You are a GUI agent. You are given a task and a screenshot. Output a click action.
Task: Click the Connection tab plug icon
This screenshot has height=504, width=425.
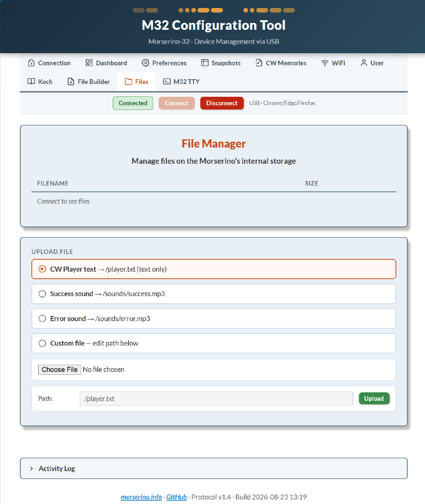pos(31,63)
